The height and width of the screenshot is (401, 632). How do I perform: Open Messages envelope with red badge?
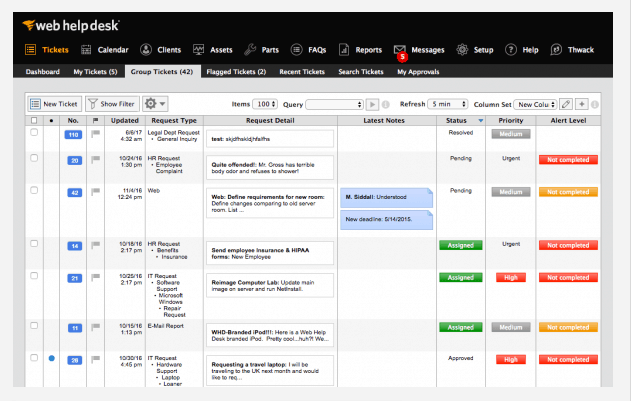tap(400, 51)
